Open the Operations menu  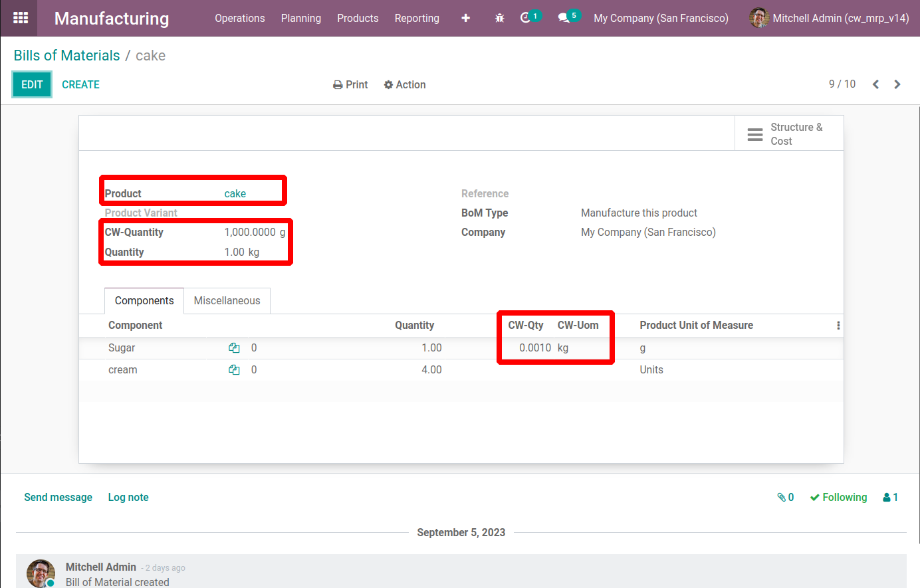coord(239,18)
